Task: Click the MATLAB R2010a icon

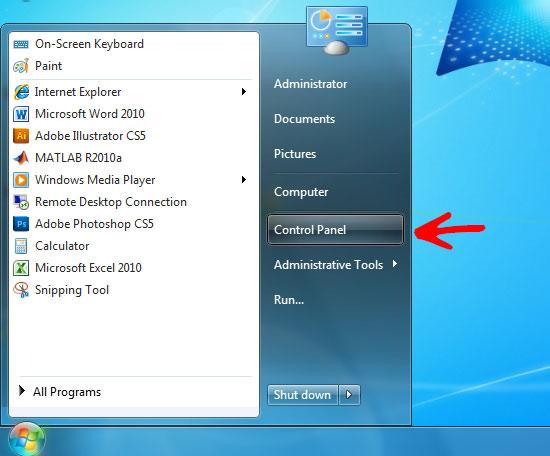Action: tap(21, 158)
